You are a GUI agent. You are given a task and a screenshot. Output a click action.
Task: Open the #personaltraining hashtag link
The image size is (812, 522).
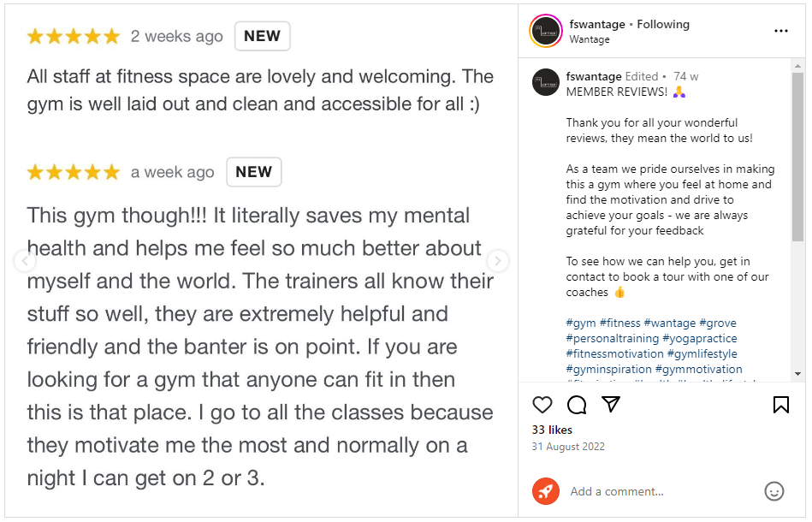tap(614, 338)
